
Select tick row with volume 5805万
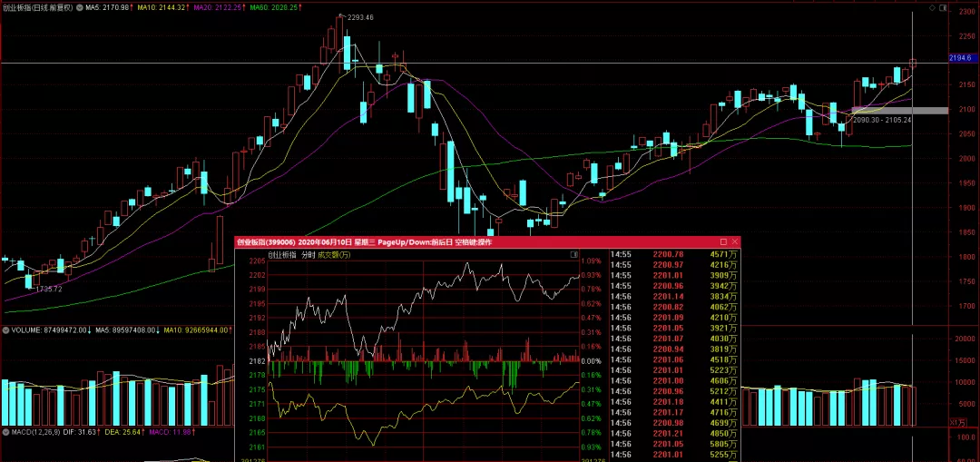tap(674, 444)
